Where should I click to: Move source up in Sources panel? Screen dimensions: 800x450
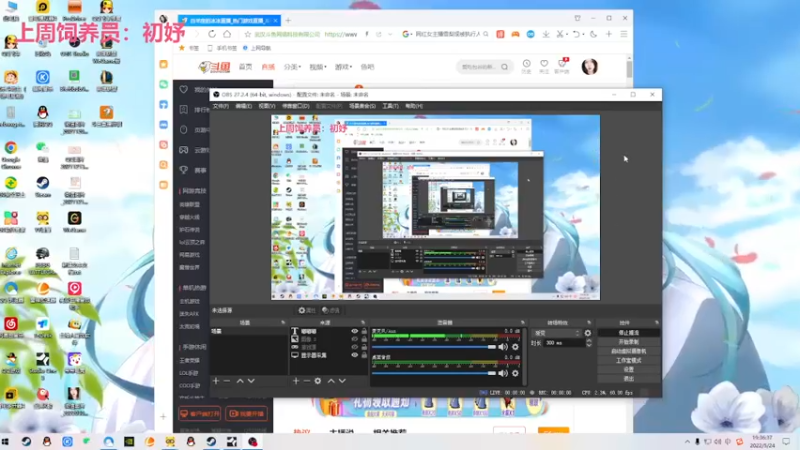331,381
